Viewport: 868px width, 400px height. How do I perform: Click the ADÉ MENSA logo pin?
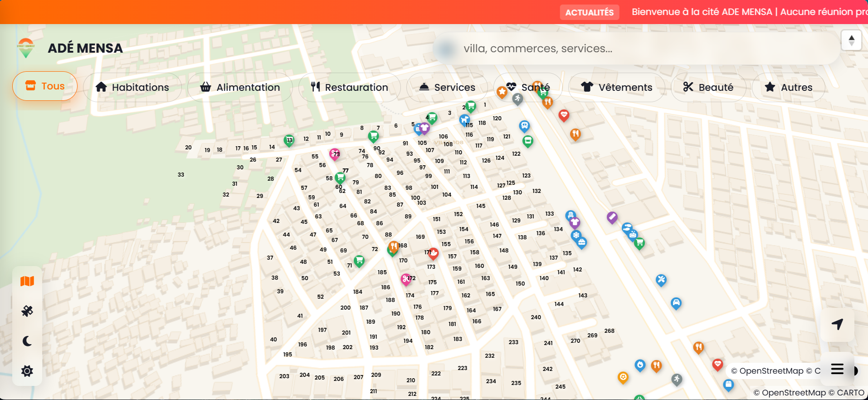pyautogui.click(x=26, y=48)
